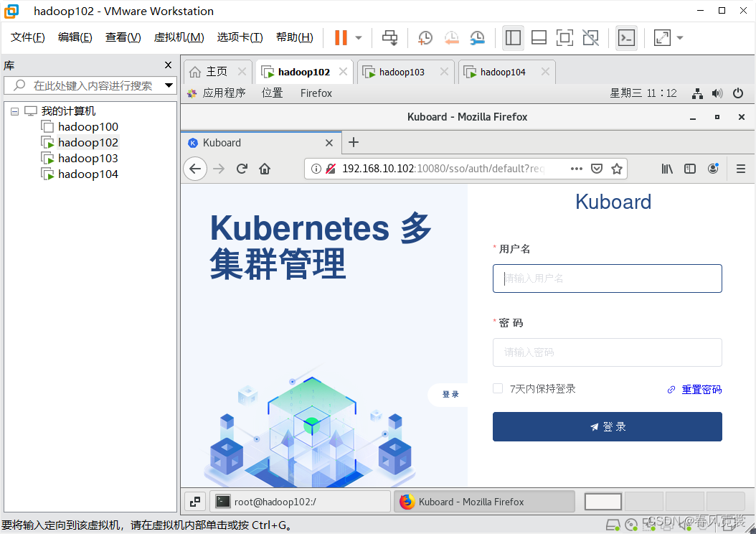Select hadoop102 in the library tree
The image size is (756, 534).
88,143
